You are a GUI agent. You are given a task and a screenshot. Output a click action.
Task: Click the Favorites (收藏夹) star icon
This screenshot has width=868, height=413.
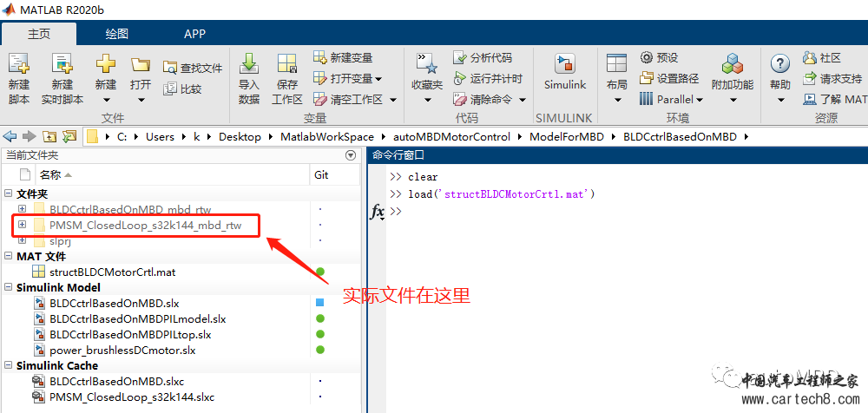(427, 64)
